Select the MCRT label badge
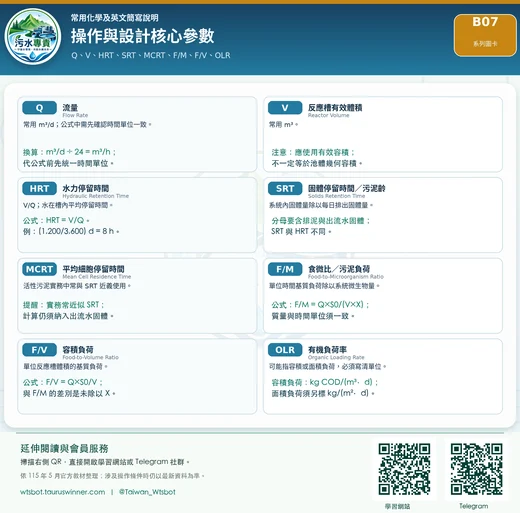 tap(39, 269)
